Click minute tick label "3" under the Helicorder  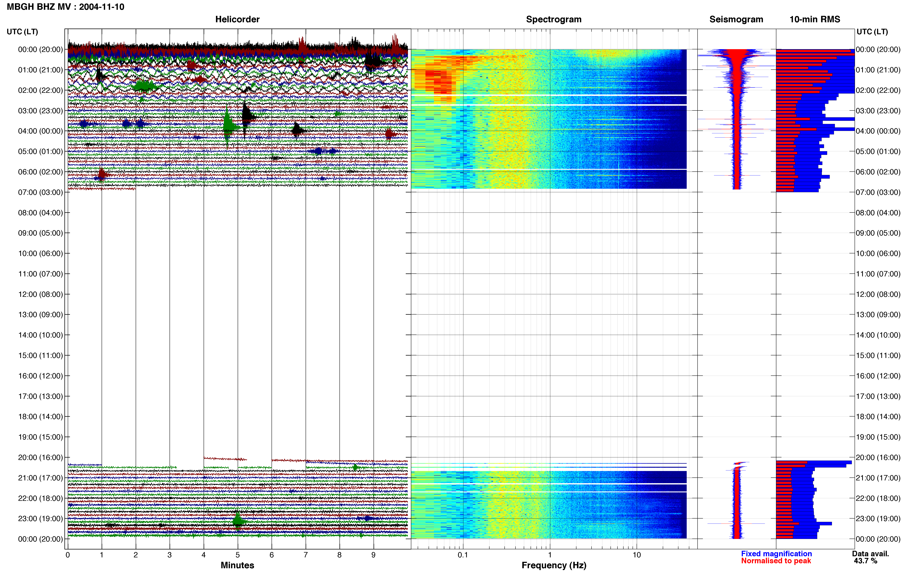[x=170, y=555]
